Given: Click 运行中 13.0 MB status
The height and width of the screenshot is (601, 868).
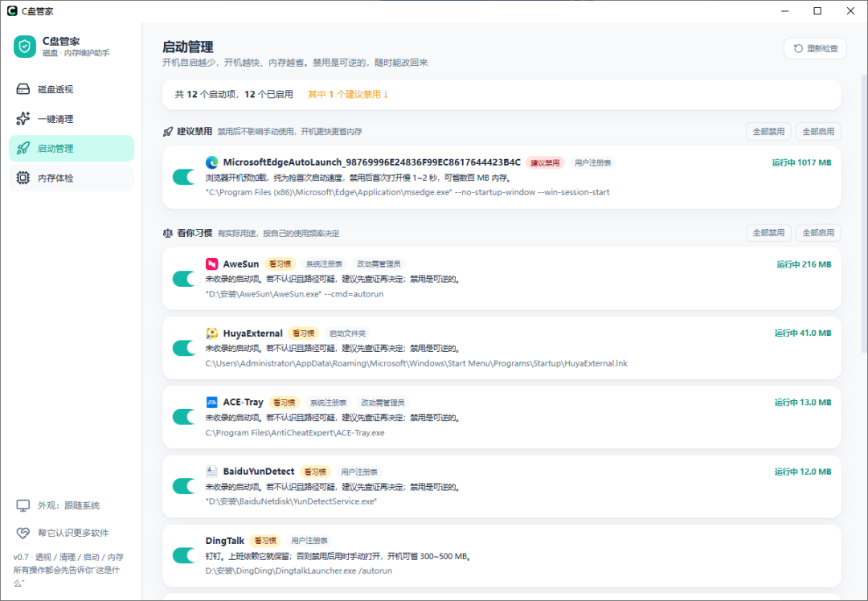Looking at the screenshot, I should [x=803, y=403].
